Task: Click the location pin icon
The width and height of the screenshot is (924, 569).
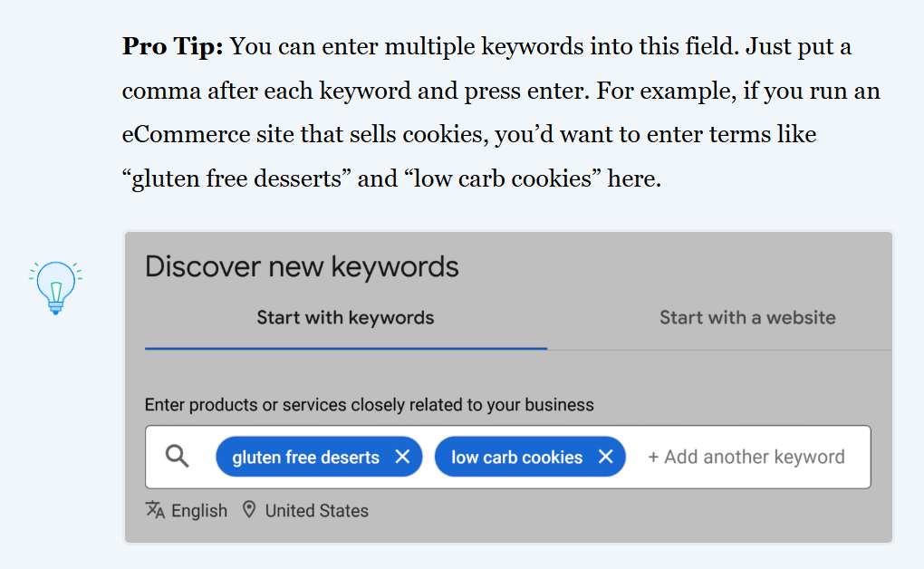Action: pos(249,509)
